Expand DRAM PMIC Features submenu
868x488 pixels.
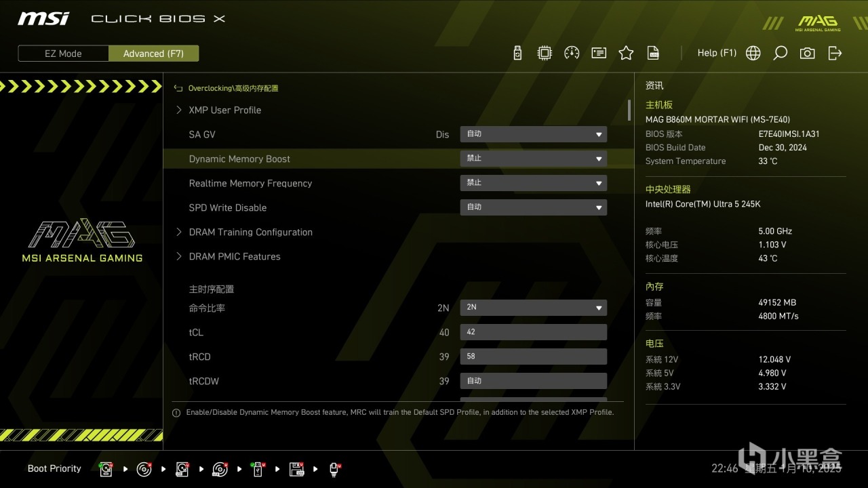(x=235, y=256)
